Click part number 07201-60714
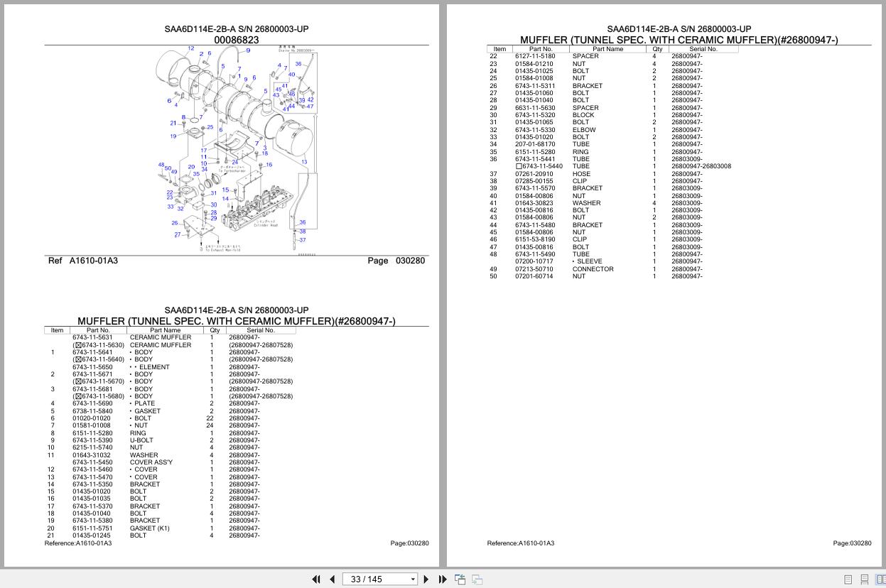 click(x=534, y=276)
